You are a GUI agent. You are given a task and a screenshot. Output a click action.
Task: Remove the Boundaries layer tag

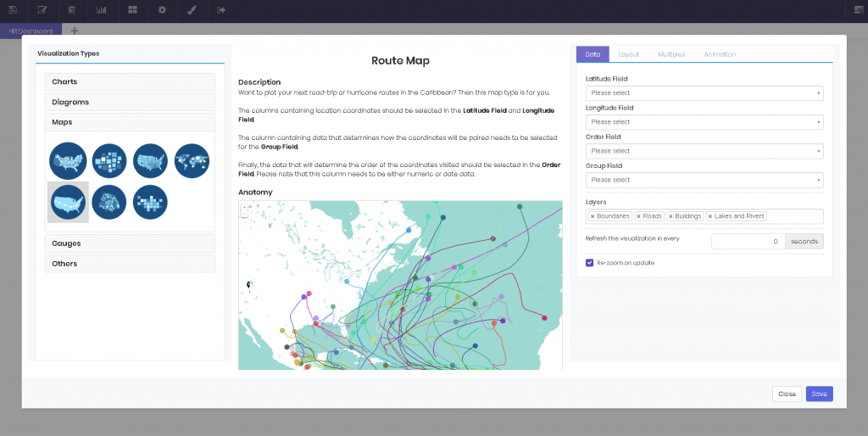(593, 216)
